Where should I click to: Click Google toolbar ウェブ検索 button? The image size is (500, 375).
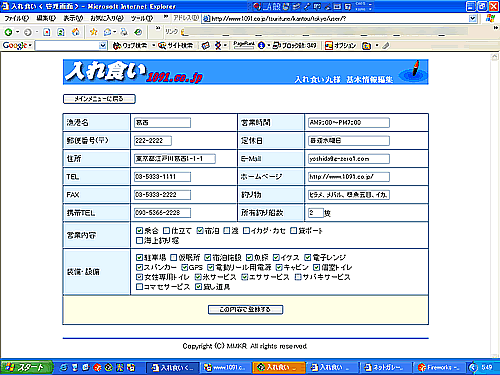130,46
